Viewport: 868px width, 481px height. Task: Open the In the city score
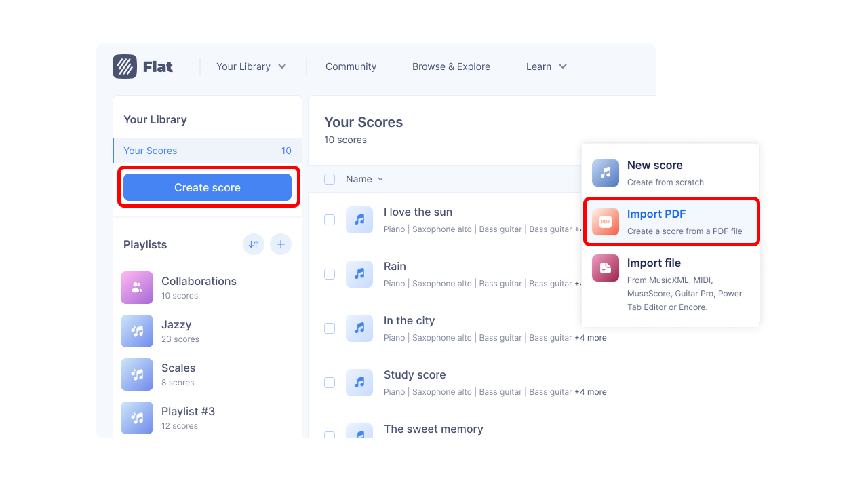pyautogui.click(x=409, y=321)
